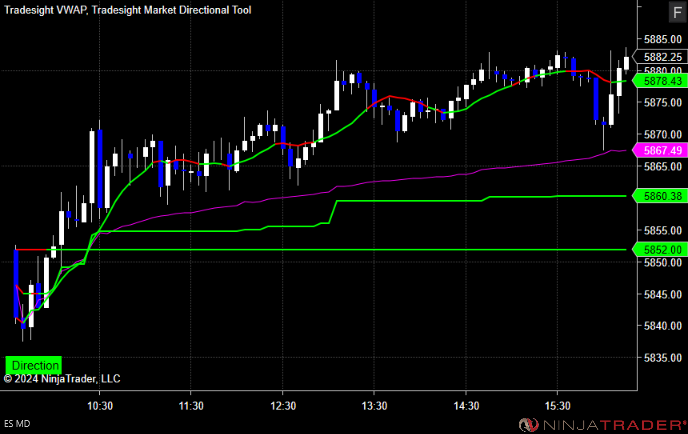
Task: Click the 5850.00 price axis label
Action: pos(663,262)
